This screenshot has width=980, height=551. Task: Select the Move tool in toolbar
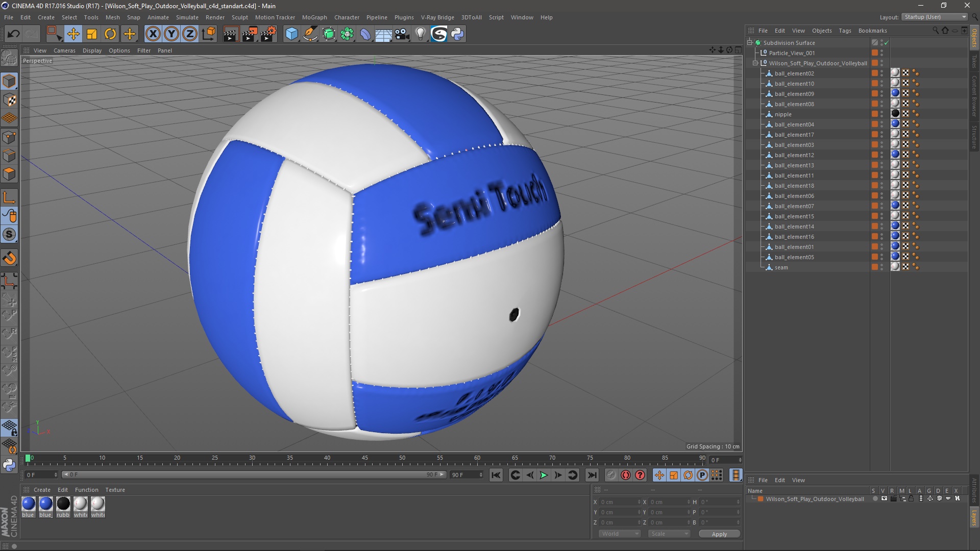click(73, 34)
